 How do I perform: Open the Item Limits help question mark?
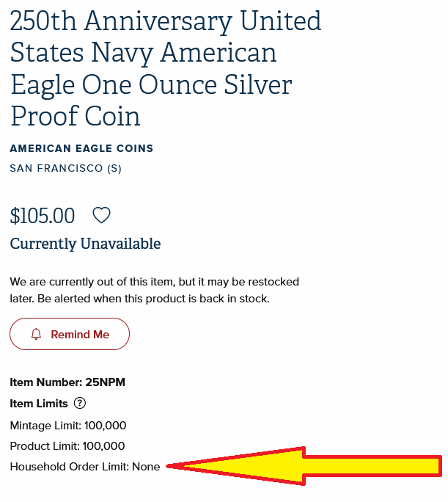pos(80,403)
